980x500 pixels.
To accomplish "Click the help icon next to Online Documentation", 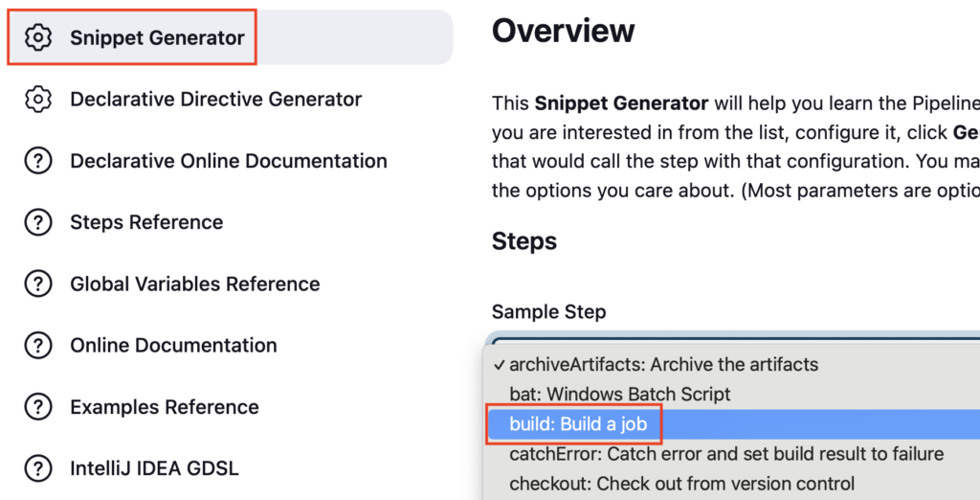I will coord(38,345).
